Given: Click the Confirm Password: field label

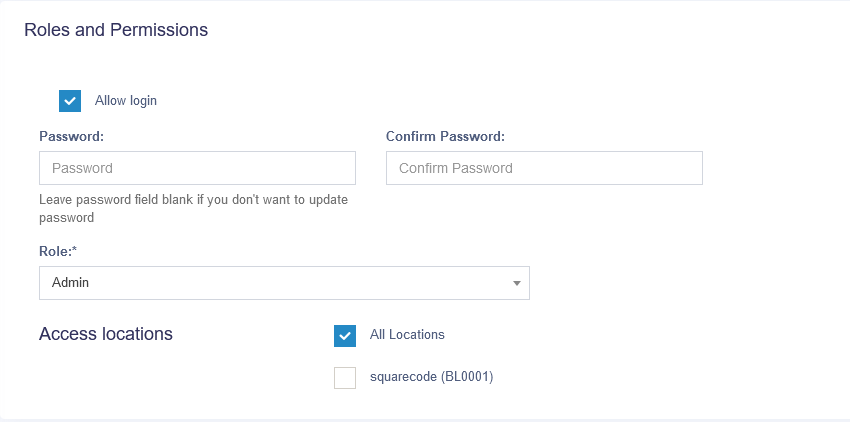Looking at the screenshot, I should [445, 136].
